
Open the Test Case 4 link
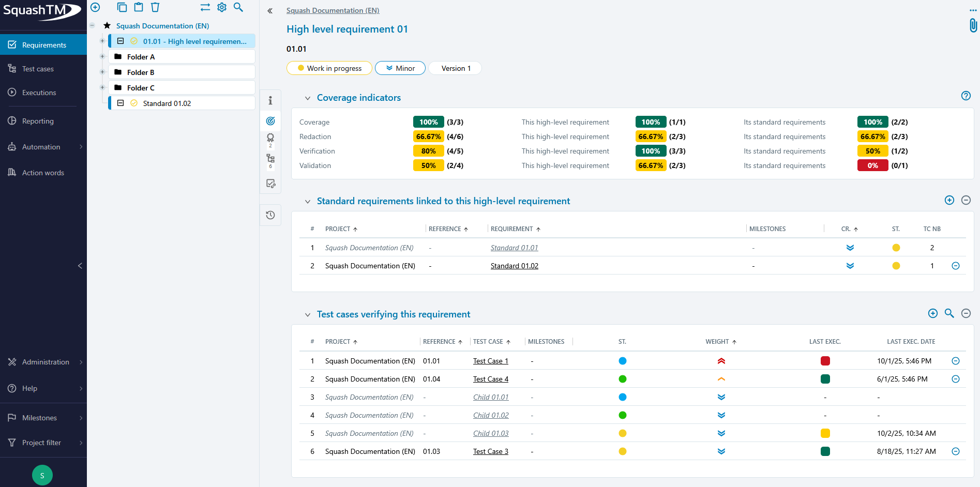pyautogui.click(x=490, y=379)
